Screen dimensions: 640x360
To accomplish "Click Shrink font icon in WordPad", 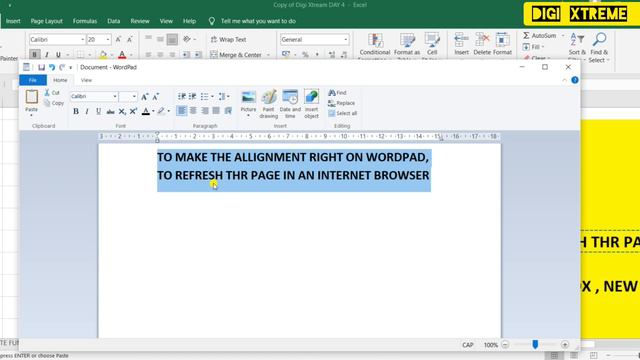I will 156,97.
